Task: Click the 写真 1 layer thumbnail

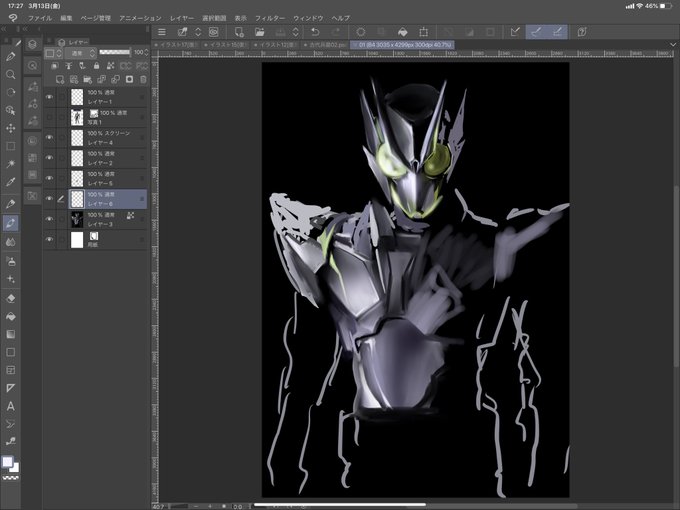Action: 77,117
